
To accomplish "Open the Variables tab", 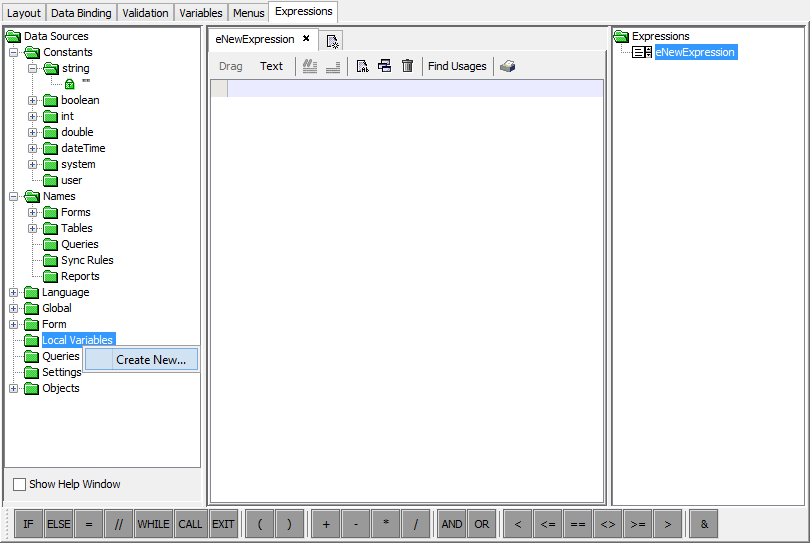I will (x=200, y=13).
